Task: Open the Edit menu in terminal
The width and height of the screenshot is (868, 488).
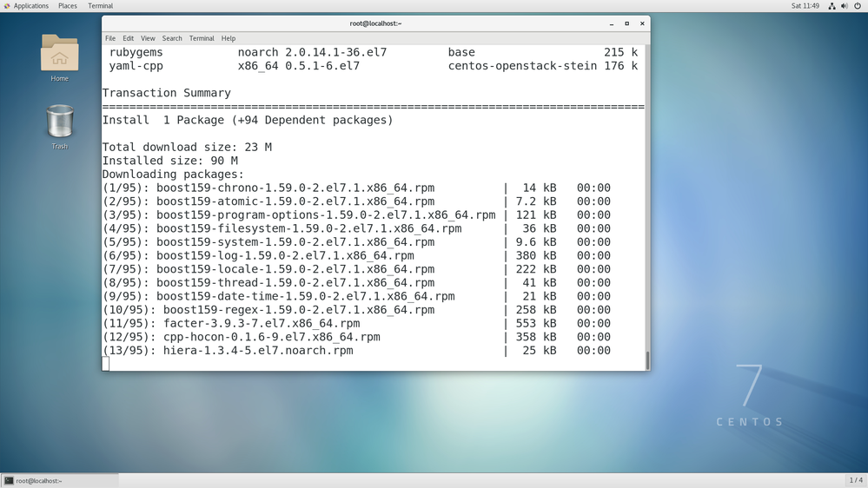Action: click(x=128, y=38)
